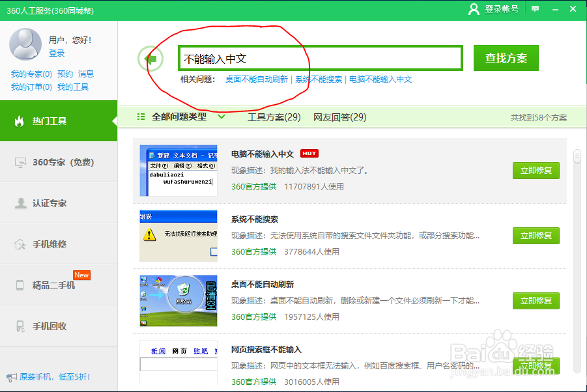The height and width of the screenshot is (392, 587).
Task: Click the wrench icon beside 手机维修
Action: pyautogui.click(x=20, y=244)
